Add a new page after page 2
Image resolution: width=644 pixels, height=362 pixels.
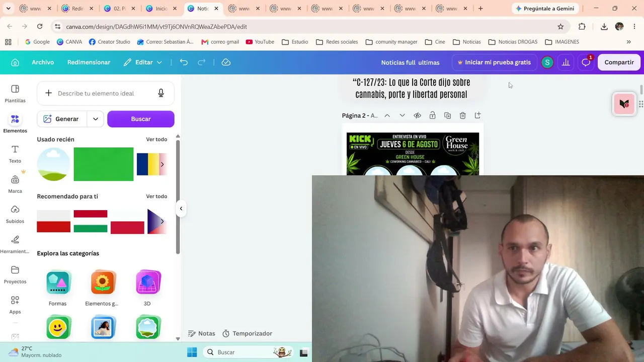tap(477, 116)
